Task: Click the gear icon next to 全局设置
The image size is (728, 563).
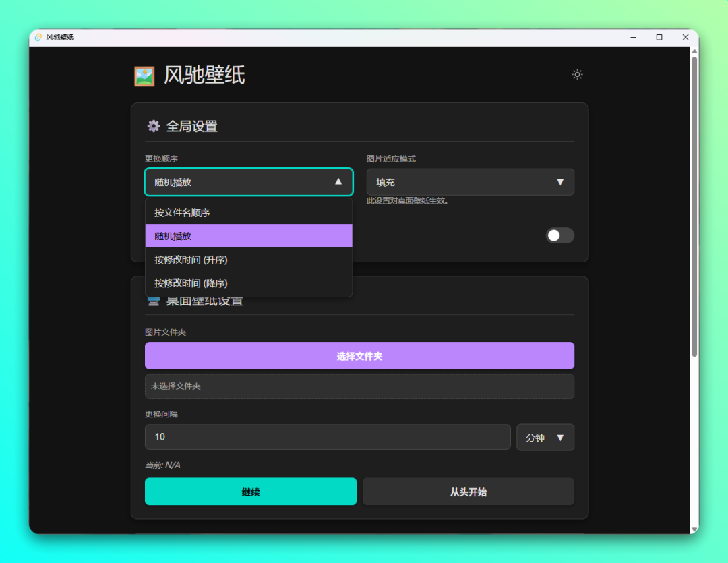Action: click(x=154, y=126)
